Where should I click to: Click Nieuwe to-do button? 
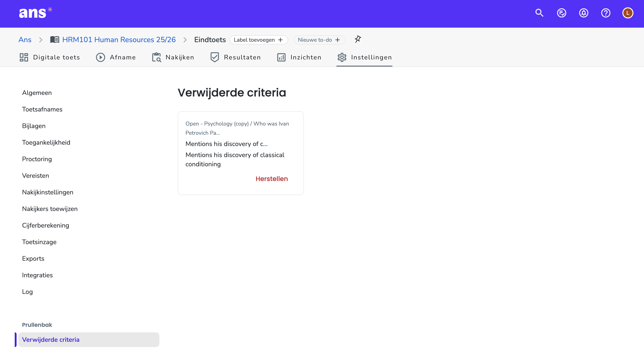tap(319, 40)
